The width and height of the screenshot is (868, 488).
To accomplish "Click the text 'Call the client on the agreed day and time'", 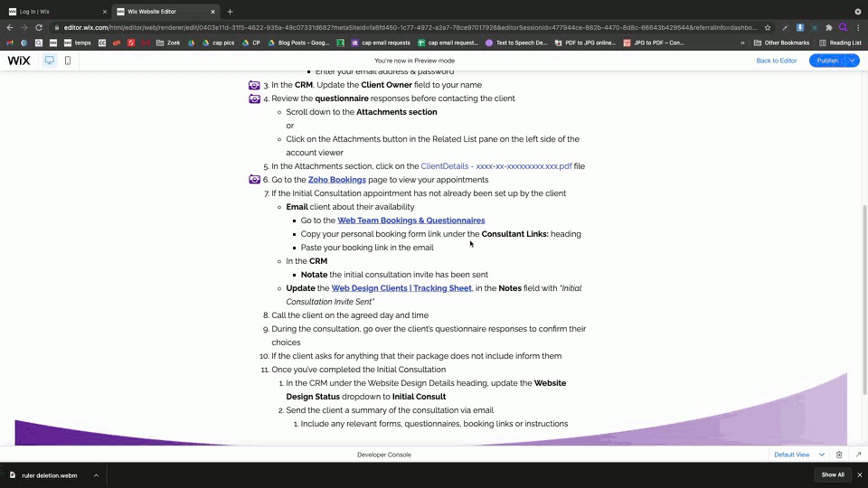I will click(350, 315).
